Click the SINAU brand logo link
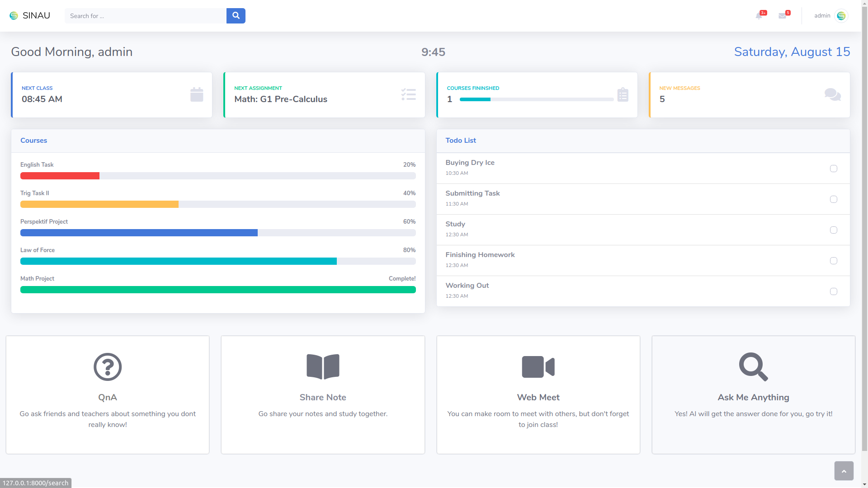 30,16
